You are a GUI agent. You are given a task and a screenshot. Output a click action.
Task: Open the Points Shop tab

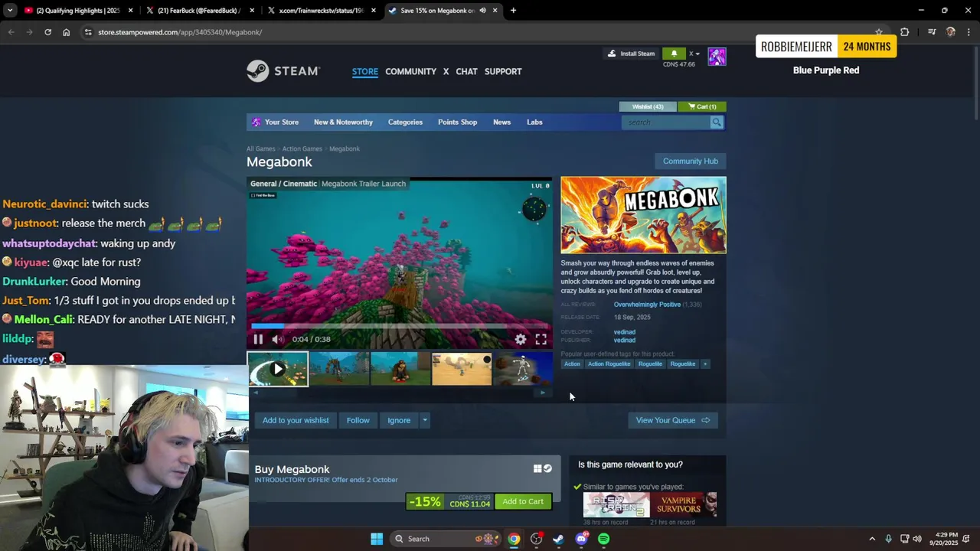(457, 122)
